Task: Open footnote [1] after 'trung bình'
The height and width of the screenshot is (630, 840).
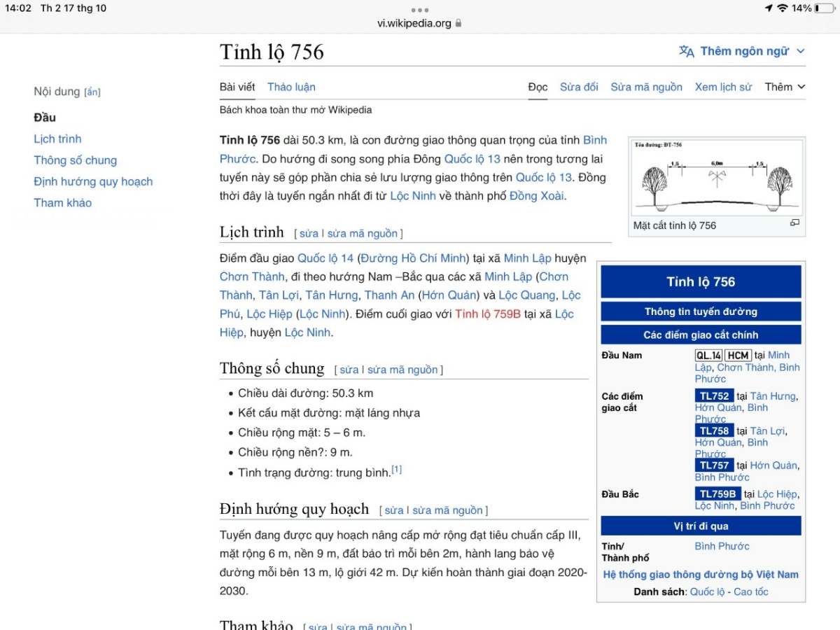Action: 397,469
